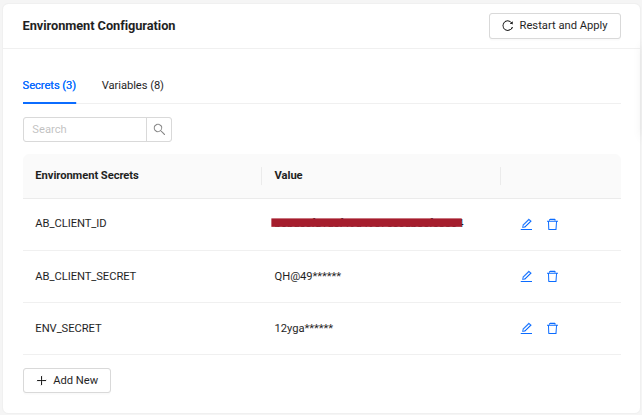Image resolution: width=642 pixels, height=415 pixels.
Task: Select the AB_CLIENT_SECRET name cell
Action: tap(85, 276)
